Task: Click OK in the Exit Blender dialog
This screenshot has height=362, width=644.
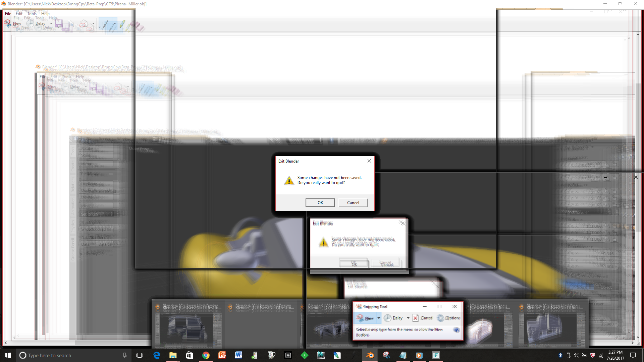Action: click(320, 203)
